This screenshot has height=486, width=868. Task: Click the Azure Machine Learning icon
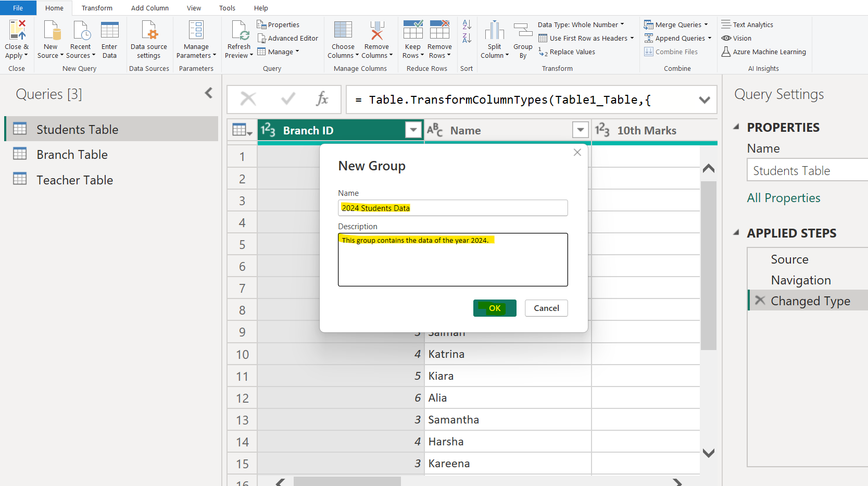point(726,52)
